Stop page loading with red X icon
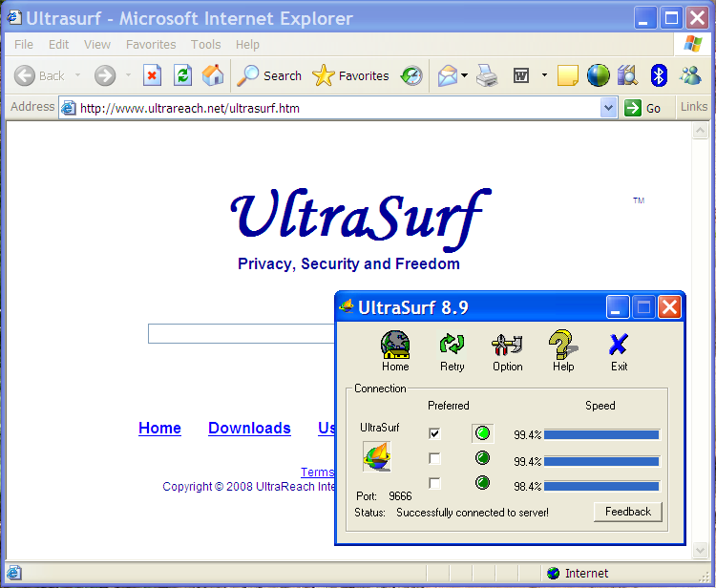The image size is (716, 588). coord(152,75)
